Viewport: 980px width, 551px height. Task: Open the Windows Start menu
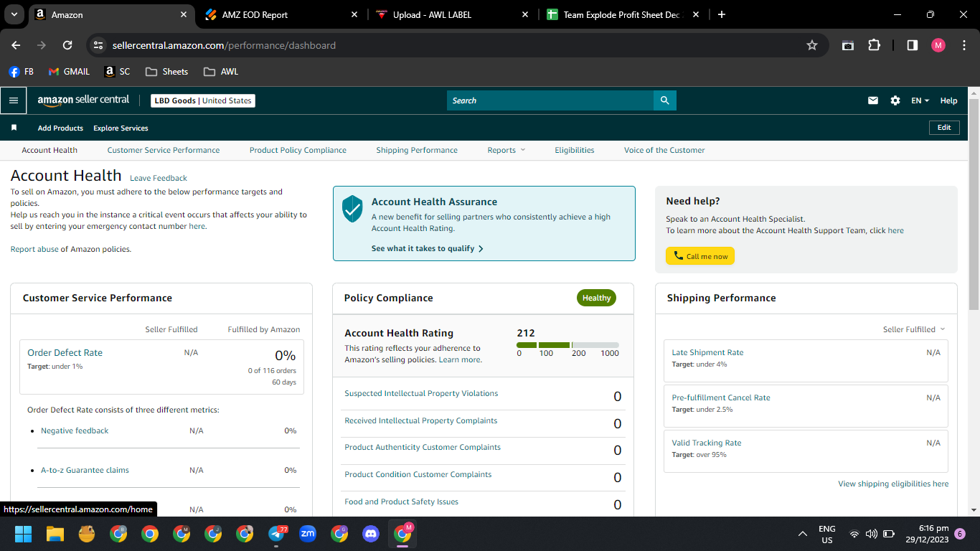[24, 534]
